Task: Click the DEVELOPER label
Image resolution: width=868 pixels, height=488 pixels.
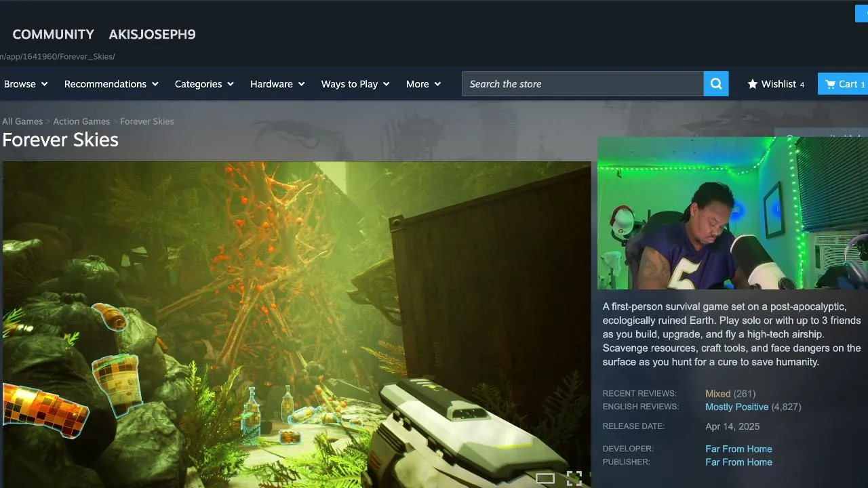Action: pyautogui.click(x=628, y=449)
